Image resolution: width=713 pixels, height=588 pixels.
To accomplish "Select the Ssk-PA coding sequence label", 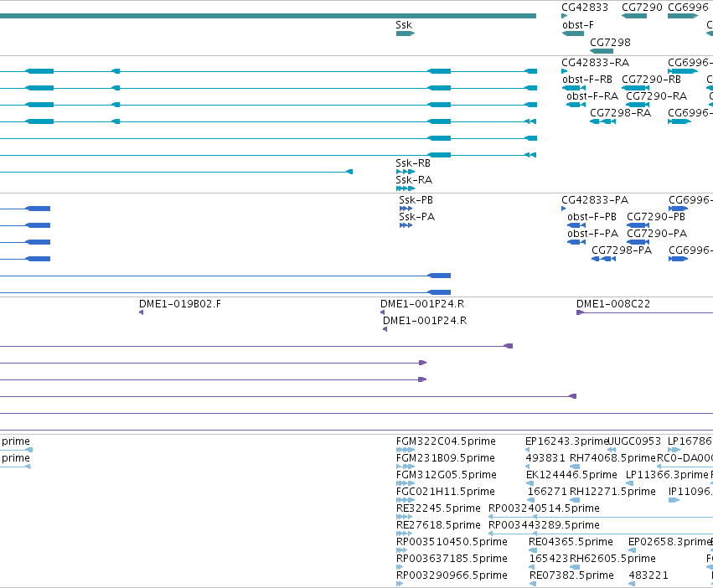I will (x=416, y=217).
